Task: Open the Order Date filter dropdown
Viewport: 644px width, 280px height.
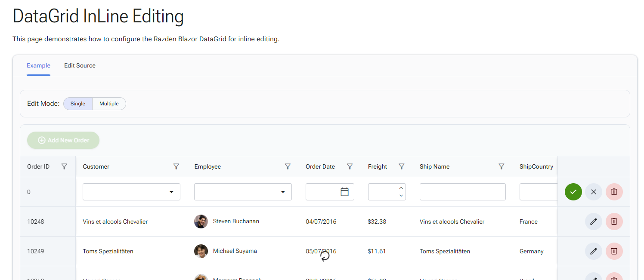Action: [x=350, y=166]
